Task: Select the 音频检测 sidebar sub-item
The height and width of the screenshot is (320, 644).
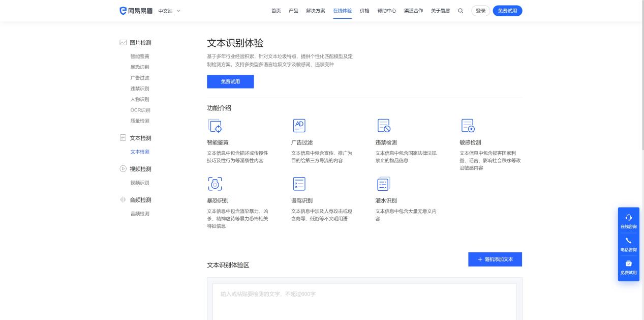Action: (140, 214)
